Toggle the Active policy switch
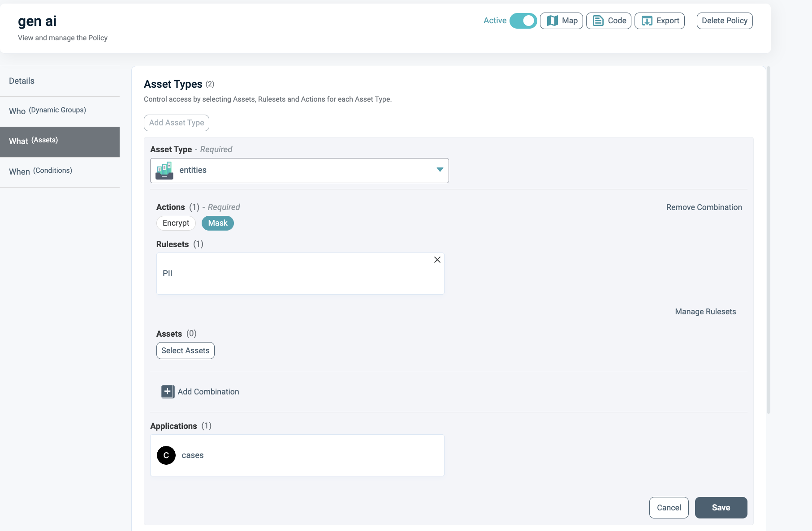This screenshot has height=531, width=812. [x=523, y=21]
